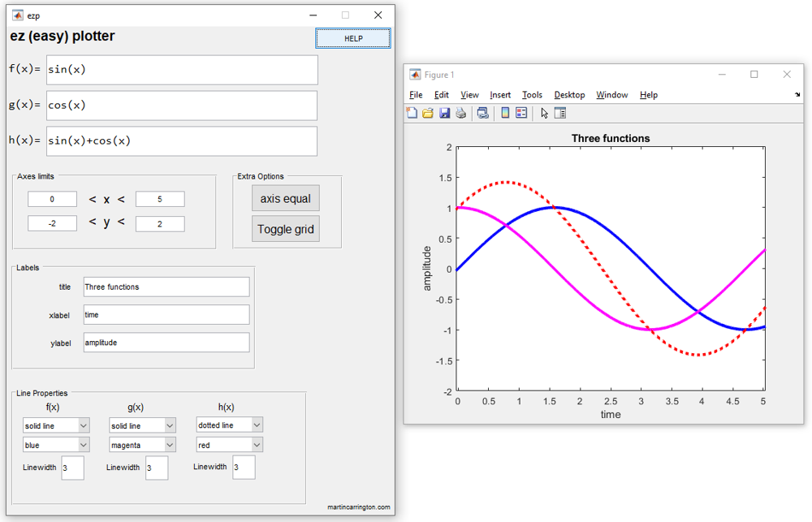812x522 pixels.
Task: Select the Edit Plot arrow tool
Action: 544,114
